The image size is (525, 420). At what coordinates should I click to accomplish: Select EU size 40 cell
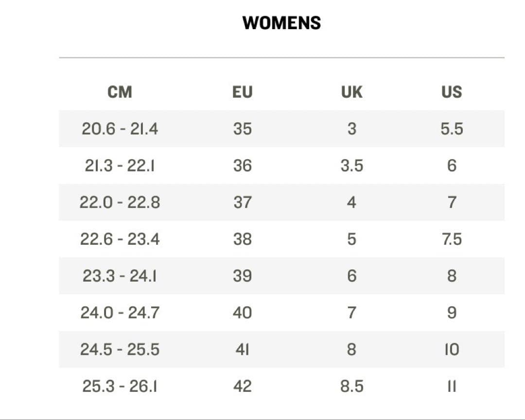pos(242,313)
